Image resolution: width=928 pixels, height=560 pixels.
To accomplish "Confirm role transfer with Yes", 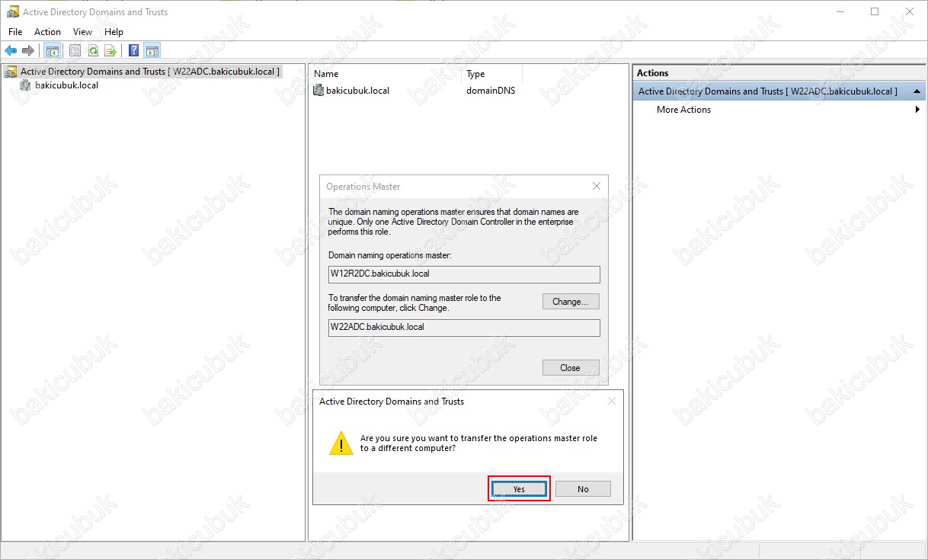I will [518, 489].
